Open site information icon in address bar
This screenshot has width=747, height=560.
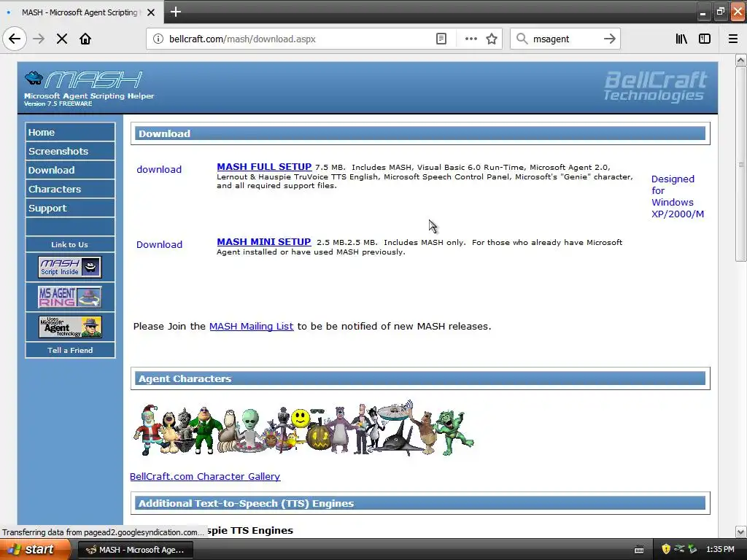click(x=158, y=39)
